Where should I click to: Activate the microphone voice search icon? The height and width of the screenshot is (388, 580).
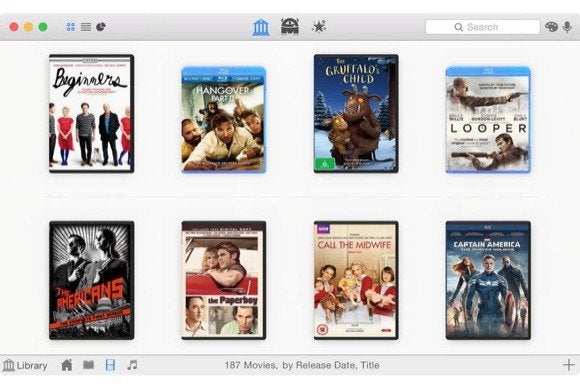pos(567,27)
